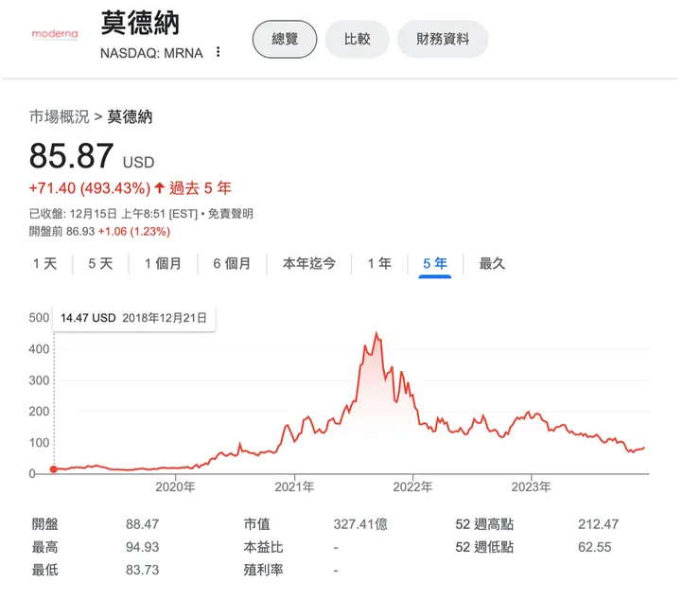Click the 300 y-axis label
Screen dimensions: 700x600
[39, 380]
